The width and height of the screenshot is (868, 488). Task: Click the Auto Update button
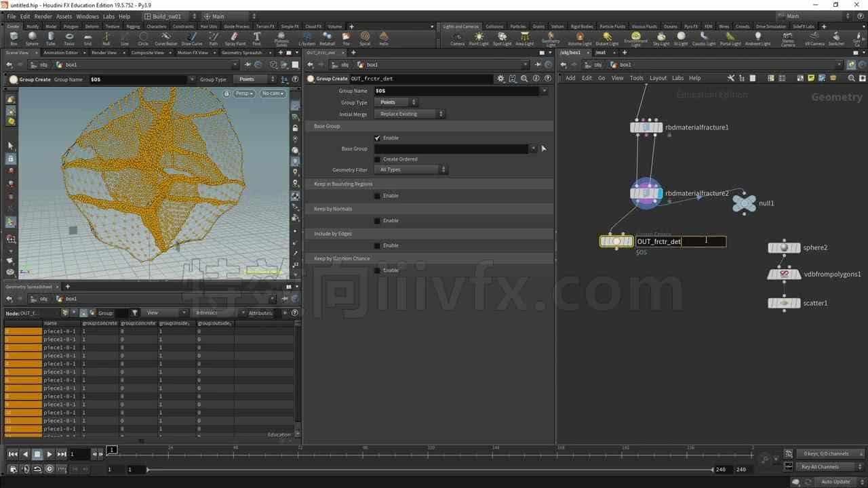[835, 482]
